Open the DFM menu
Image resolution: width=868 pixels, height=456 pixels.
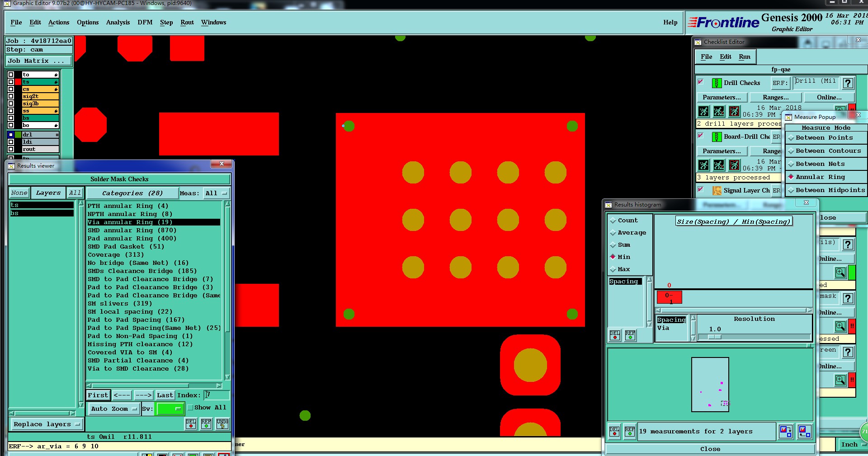[145, 22]
